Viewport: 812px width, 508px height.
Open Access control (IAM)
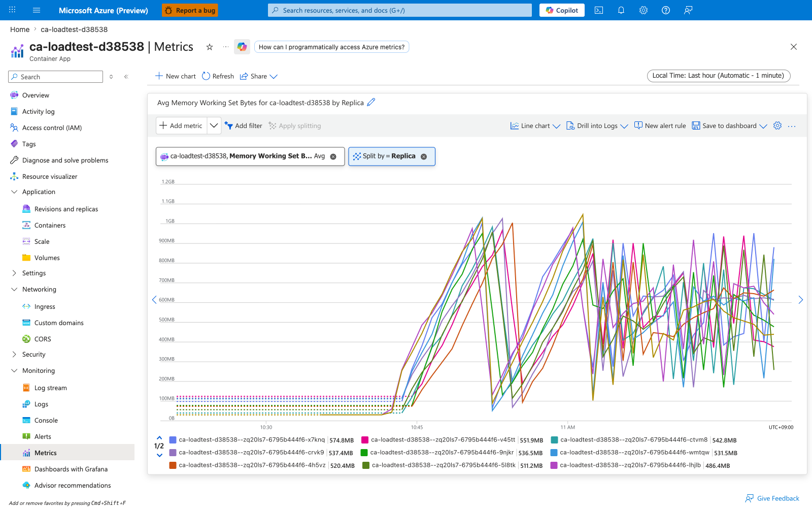coord(52,128)
